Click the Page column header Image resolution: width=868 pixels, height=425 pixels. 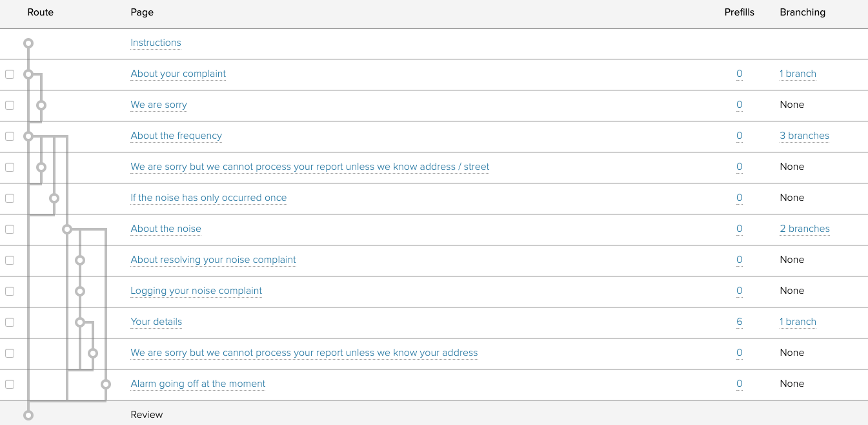(x=142, y=12)
